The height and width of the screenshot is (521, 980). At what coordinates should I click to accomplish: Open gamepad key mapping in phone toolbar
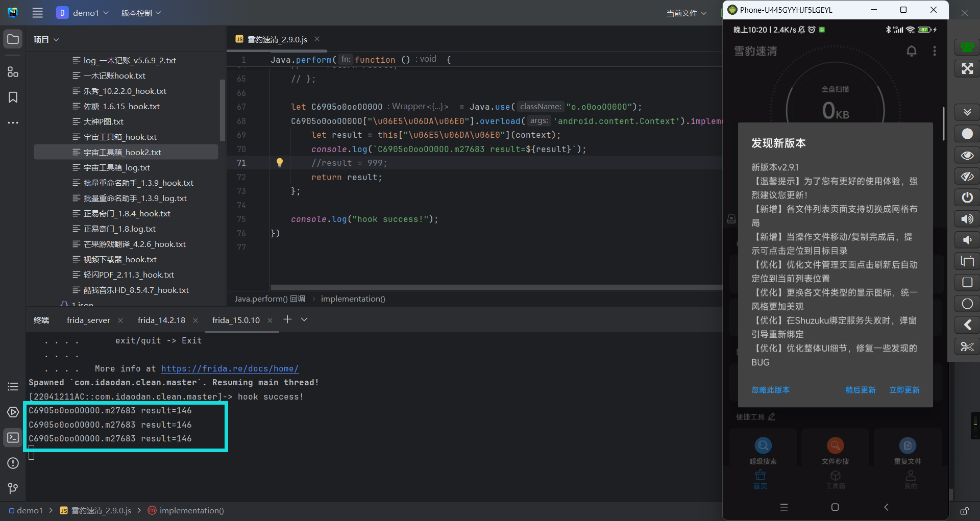tap(967, 47)
